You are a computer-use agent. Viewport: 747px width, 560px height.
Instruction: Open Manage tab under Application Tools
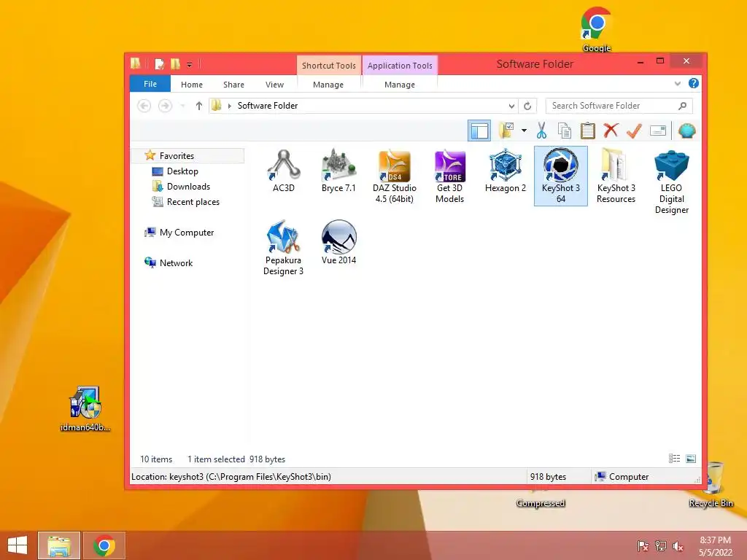[x=400, y=85]
